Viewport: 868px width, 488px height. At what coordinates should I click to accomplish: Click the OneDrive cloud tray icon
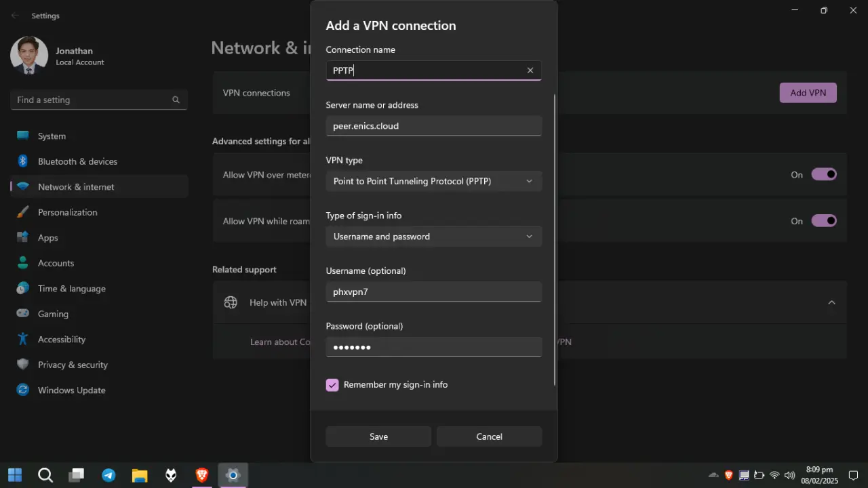point(713,475)
